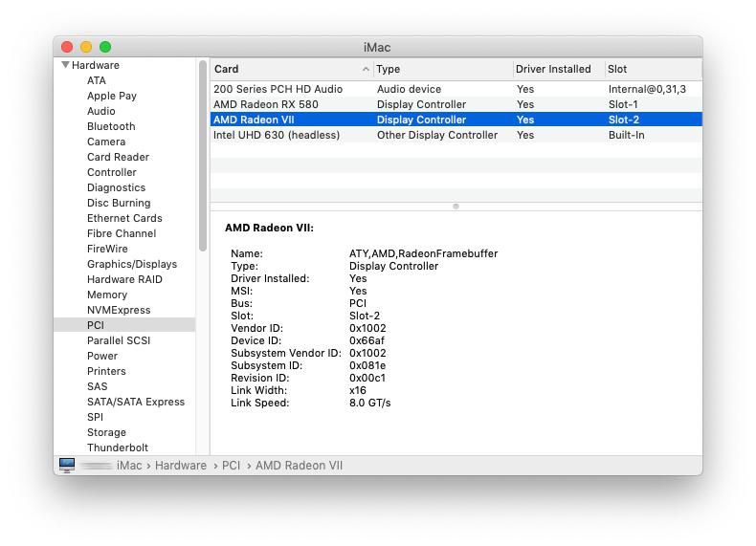Open Hardware RAID section

coord(124,279)
